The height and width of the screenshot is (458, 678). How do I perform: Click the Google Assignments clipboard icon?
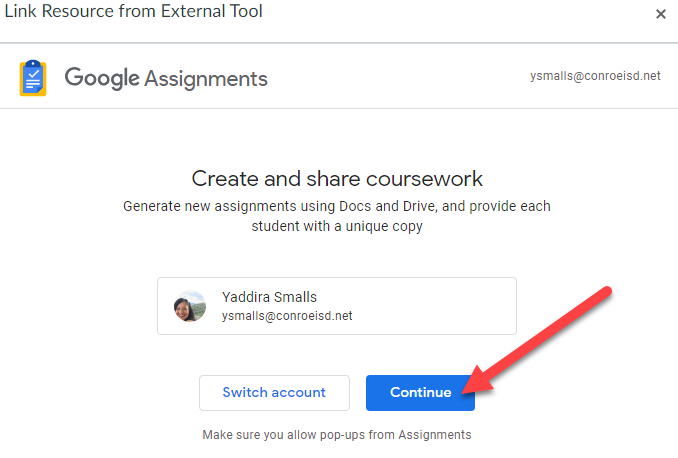point(33,78)
